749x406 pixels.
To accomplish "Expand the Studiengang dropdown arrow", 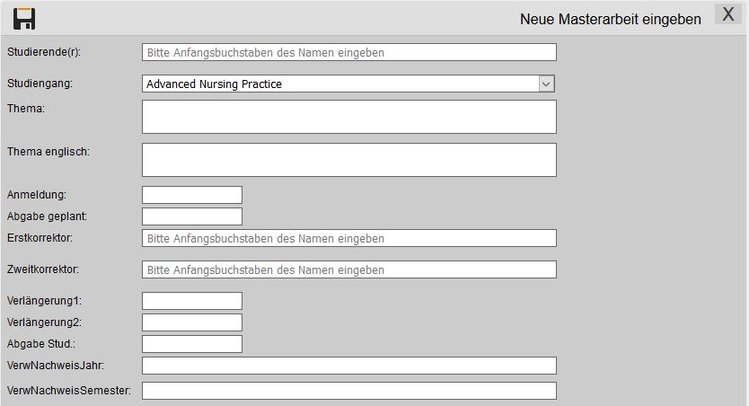I will coord(546,84).
